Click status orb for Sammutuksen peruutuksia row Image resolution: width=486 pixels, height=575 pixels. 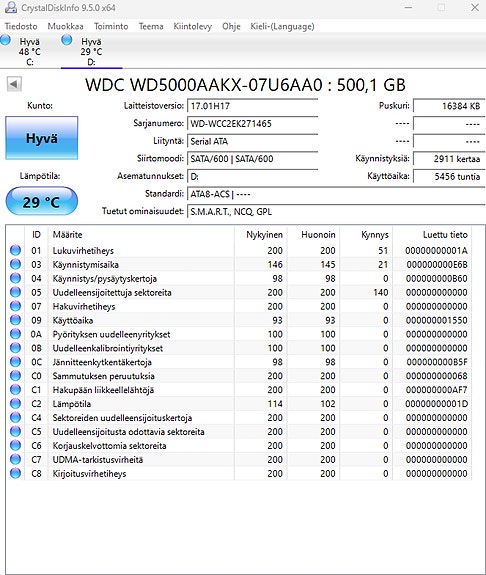(x=15, y=376)
